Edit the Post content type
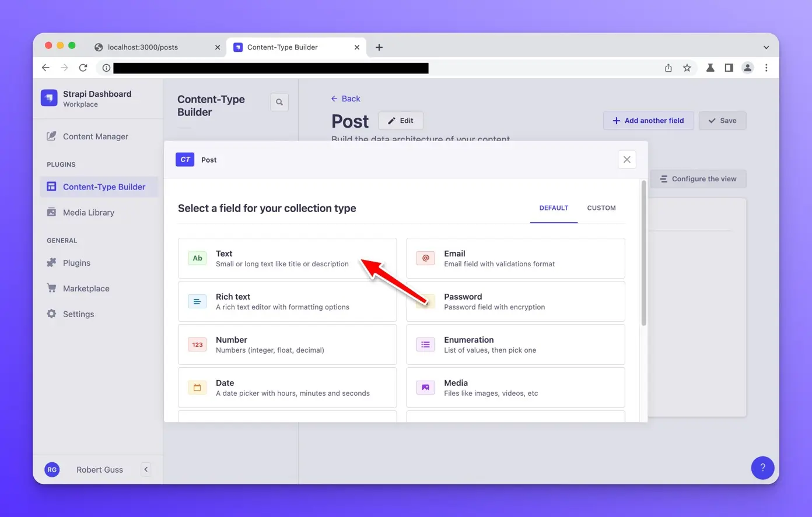The image size is (812, 517). 401,121
